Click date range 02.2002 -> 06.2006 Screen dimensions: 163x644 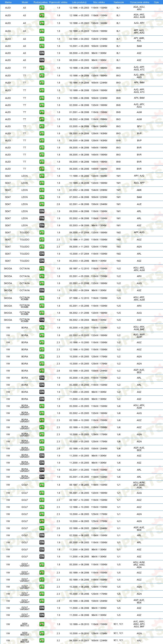pos(79,190)
